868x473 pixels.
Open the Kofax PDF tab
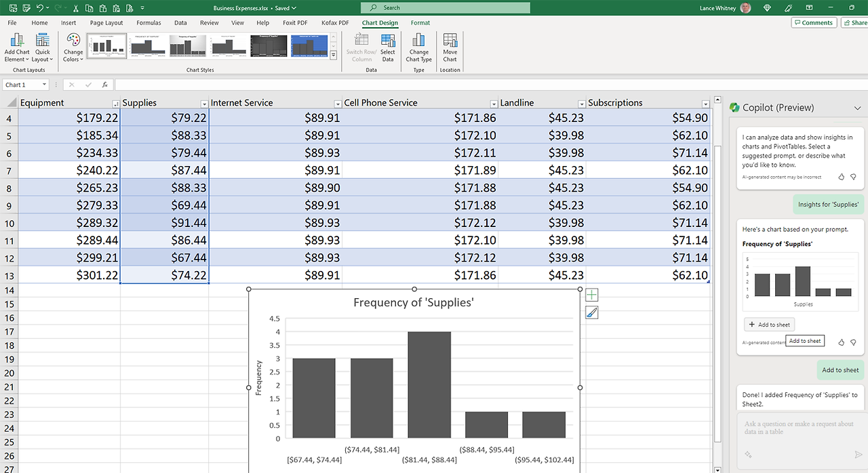coord(334,22)
